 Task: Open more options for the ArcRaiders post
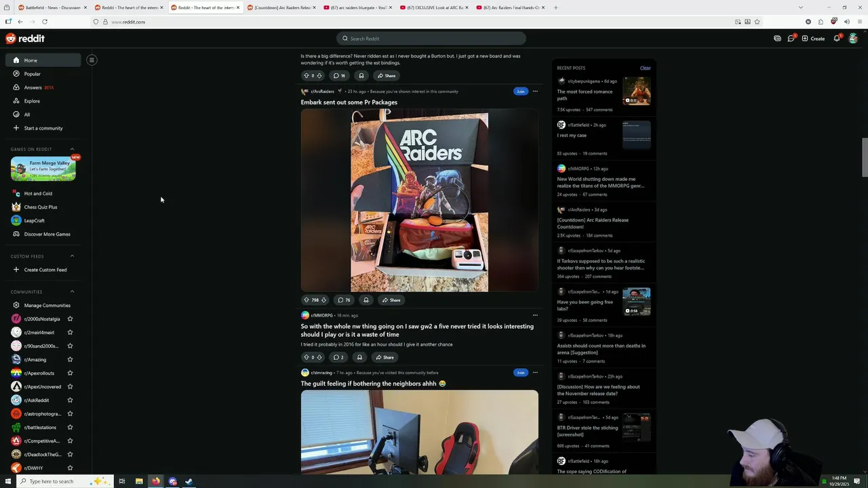point(535,91)
